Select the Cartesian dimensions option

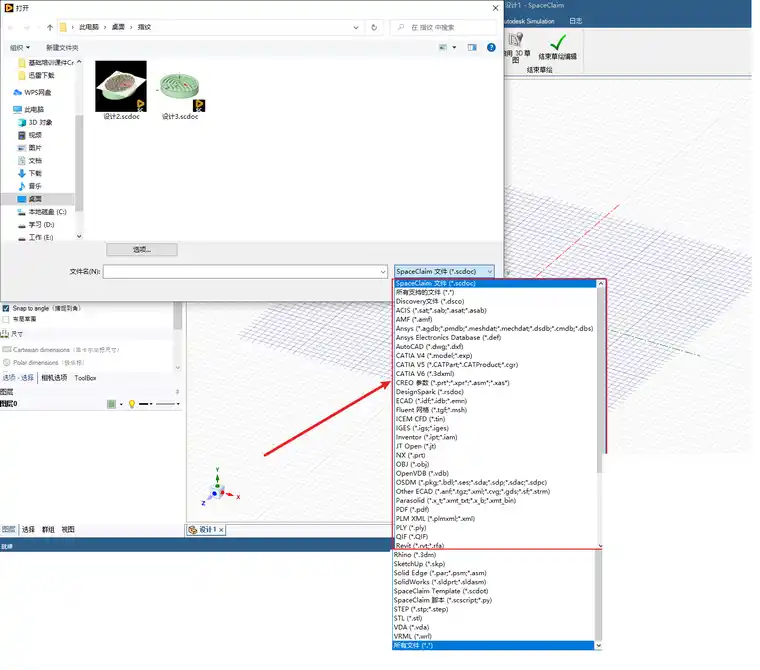coord(61,350)
